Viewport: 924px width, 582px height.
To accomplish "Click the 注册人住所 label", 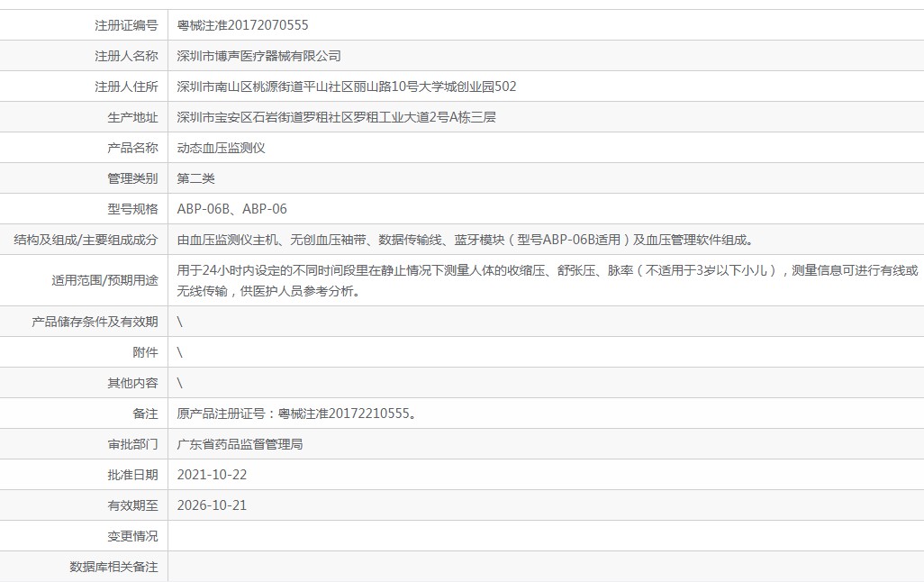I will coord(126,86).
